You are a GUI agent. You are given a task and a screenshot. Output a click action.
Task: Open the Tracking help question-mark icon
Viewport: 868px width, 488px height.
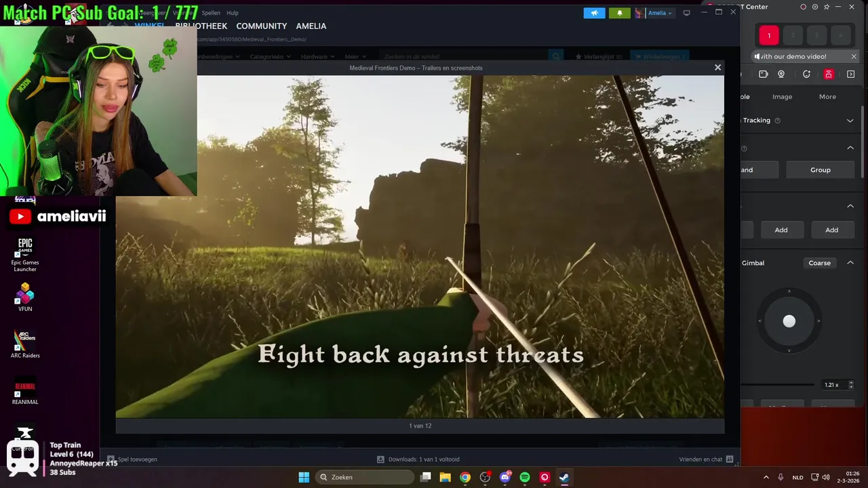point(777,121)
